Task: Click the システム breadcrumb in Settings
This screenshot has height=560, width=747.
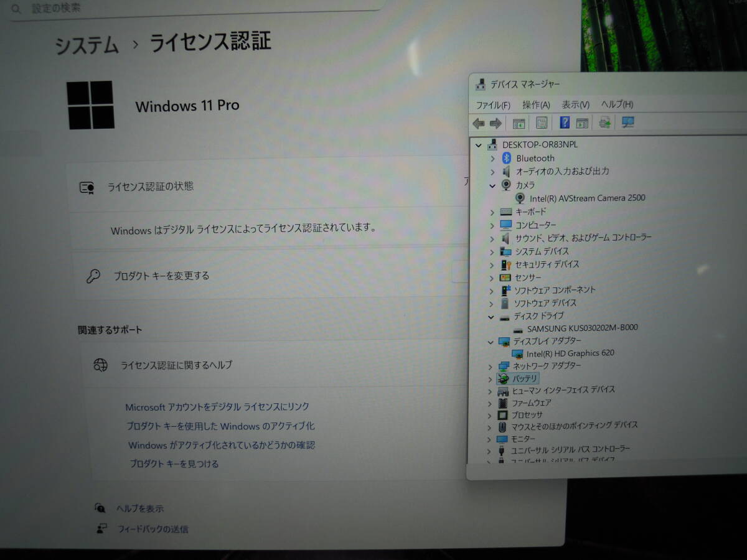Action: (87, 45)
